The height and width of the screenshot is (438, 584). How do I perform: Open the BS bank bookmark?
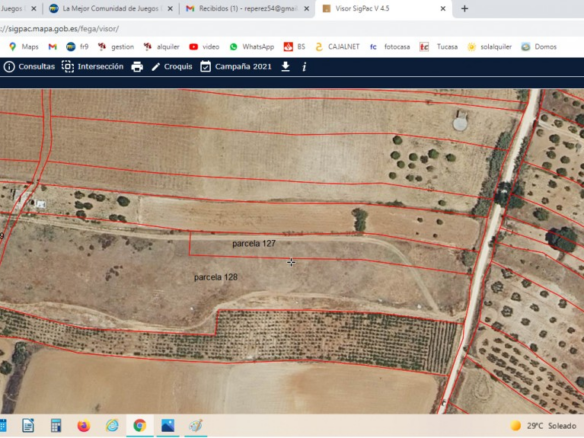coord(294,47)
